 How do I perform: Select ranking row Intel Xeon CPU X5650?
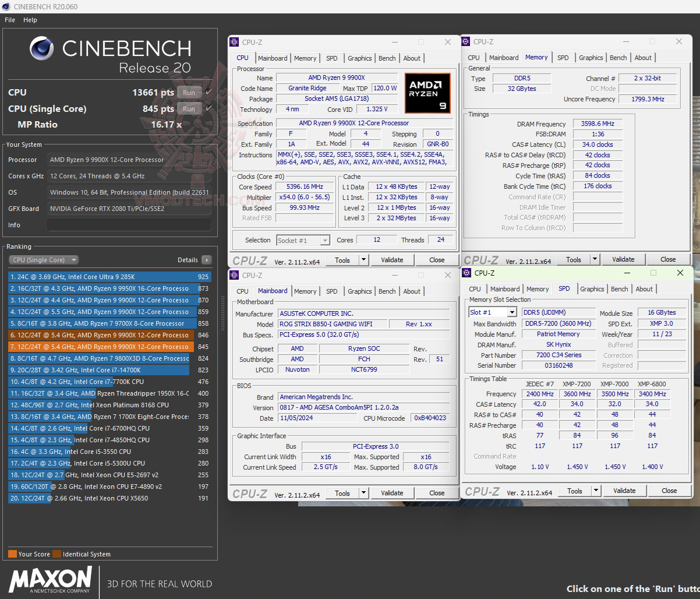[x=109, y=498]
